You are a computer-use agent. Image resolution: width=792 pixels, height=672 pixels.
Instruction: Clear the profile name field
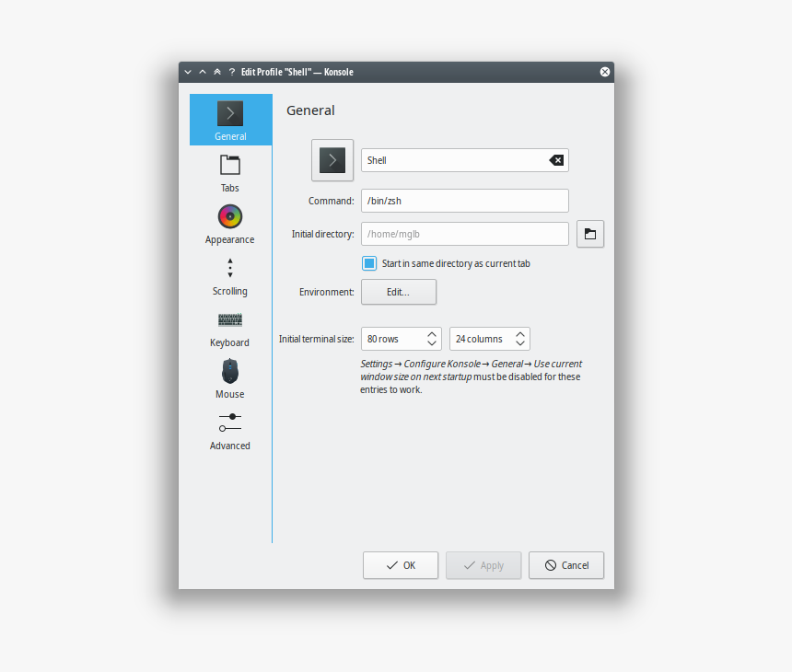(x=556, y=159)
